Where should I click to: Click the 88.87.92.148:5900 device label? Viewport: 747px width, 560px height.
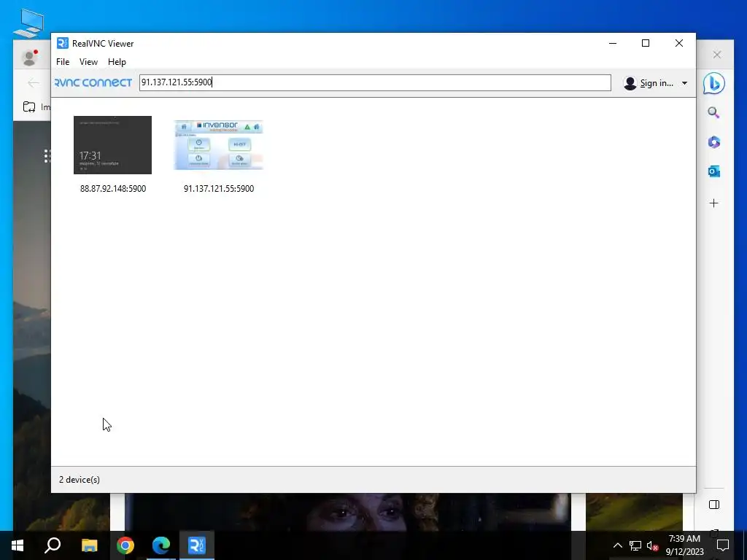coord(113,189)
